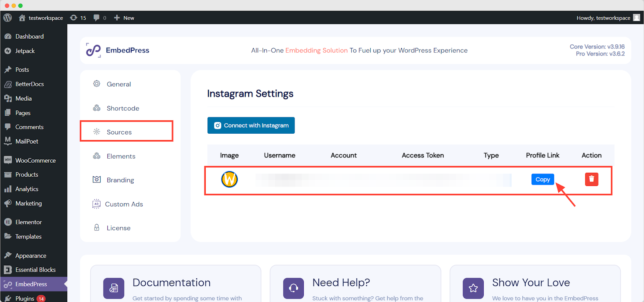Screen dimensions: 644x302
Task: Open the Documentation card heading
Action: coord(171,283)
